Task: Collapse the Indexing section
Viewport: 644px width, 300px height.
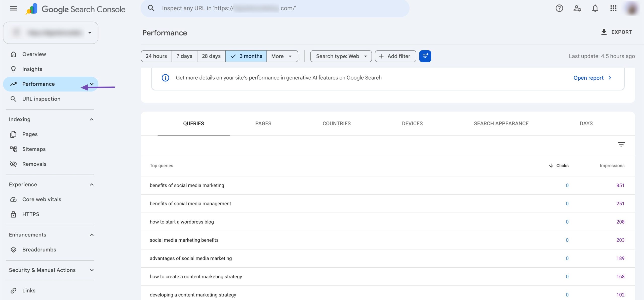Action: (92, 120)
